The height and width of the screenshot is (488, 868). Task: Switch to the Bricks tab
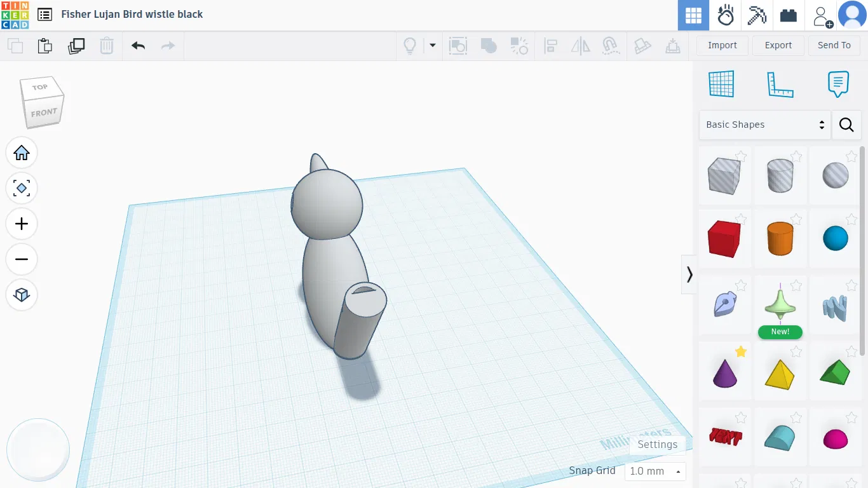pyautogui.click(x=789, y=15)
